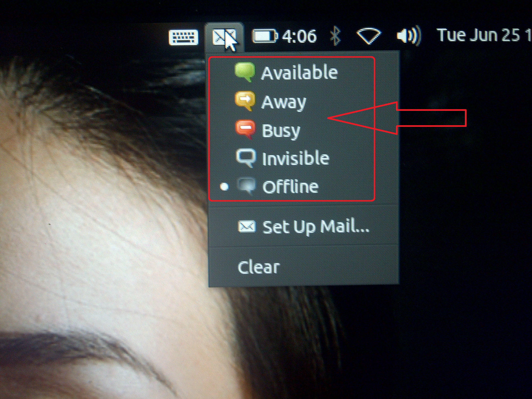Click the envelope icon beside Set Up Mail
This screenshot has height=399, width=532.
coord(247,226)
